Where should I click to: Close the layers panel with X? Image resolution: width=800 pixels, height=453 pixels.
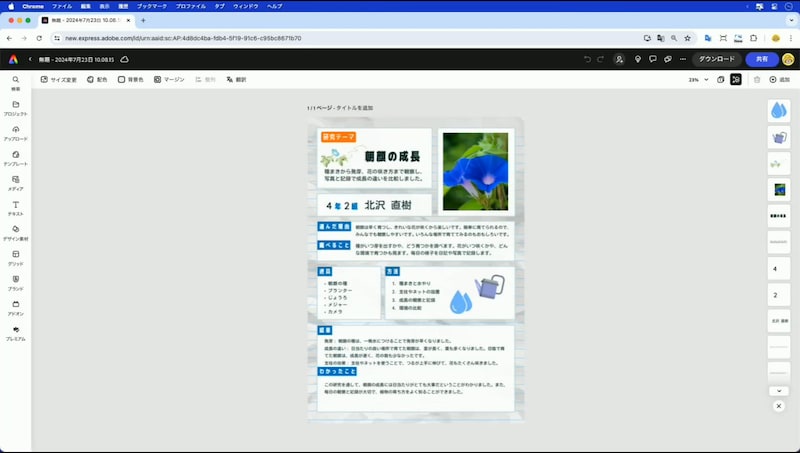point(779,406)
